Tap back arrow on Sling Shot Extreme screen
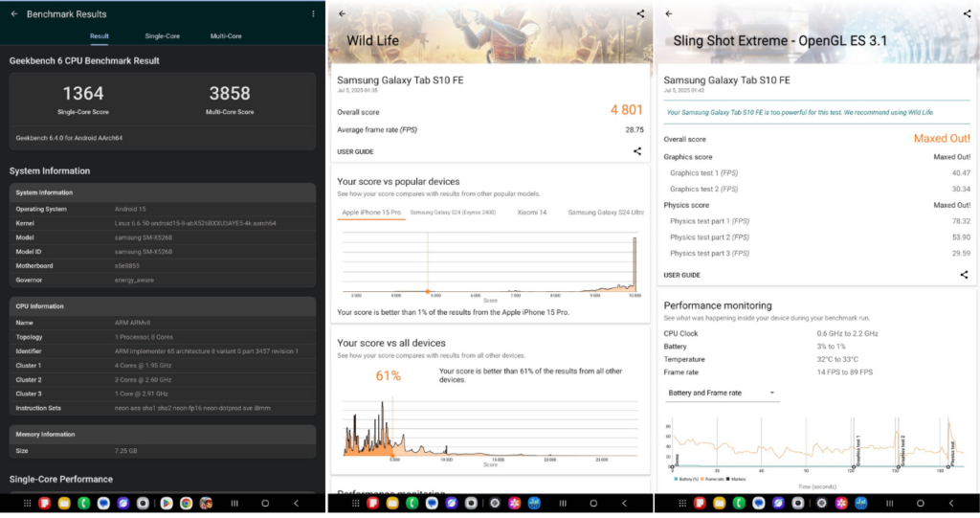Image resolution: width=980 pixels, height=518 pixels. coord(669,14)
